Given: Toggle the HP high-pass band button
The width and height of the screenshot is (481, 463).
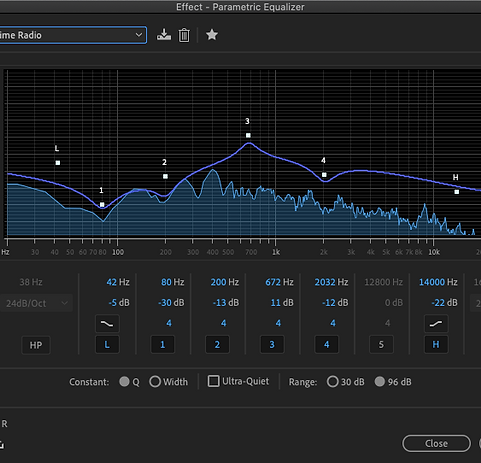Looking at the screenshot, I should coord(36,345).
